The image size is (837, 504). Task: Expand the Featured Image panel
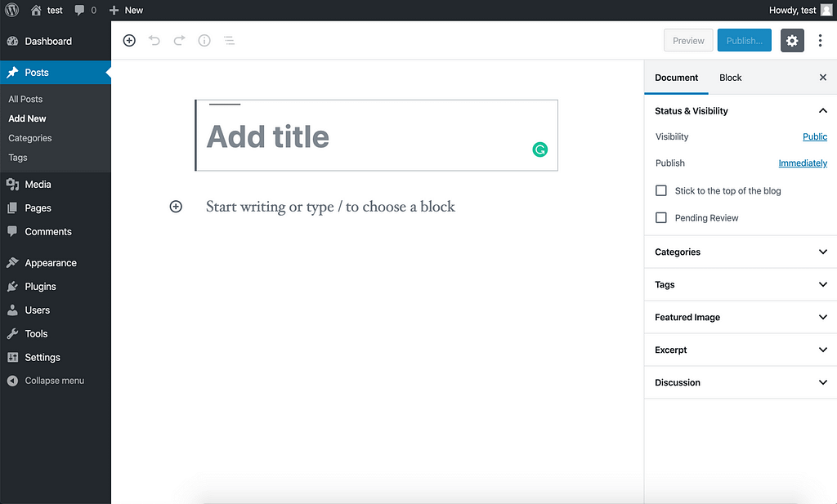[741, 317]
